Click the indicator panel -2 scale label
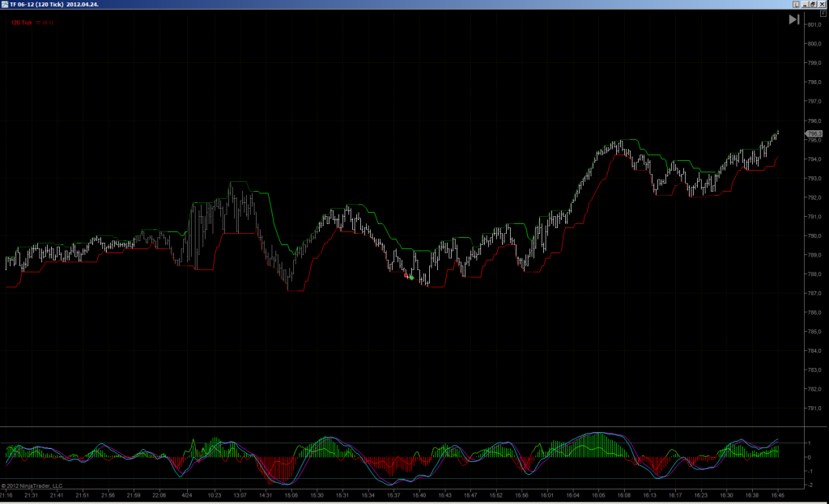Image resolution: width=829 pixels, height=504 pixels. [809, 485]
